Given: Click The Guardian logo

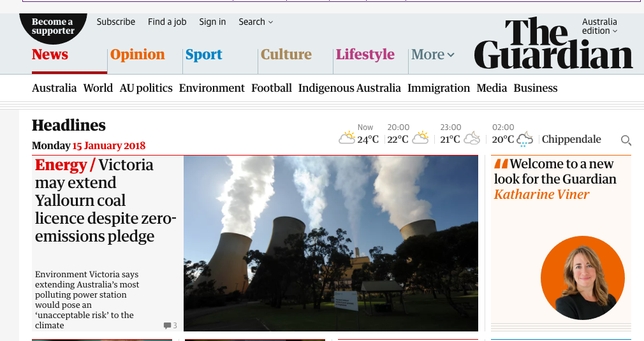Looking at the screenshot, I should pos(553,44).
